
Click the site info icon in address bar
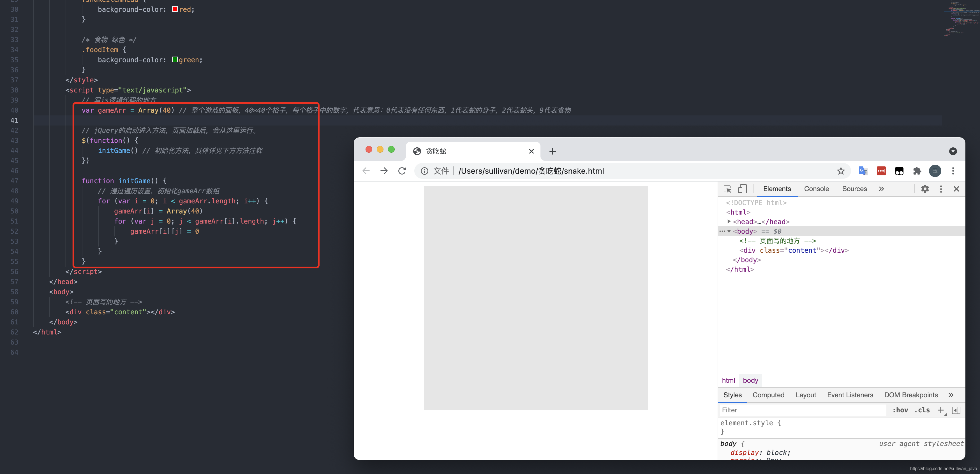tap(425, 171)
